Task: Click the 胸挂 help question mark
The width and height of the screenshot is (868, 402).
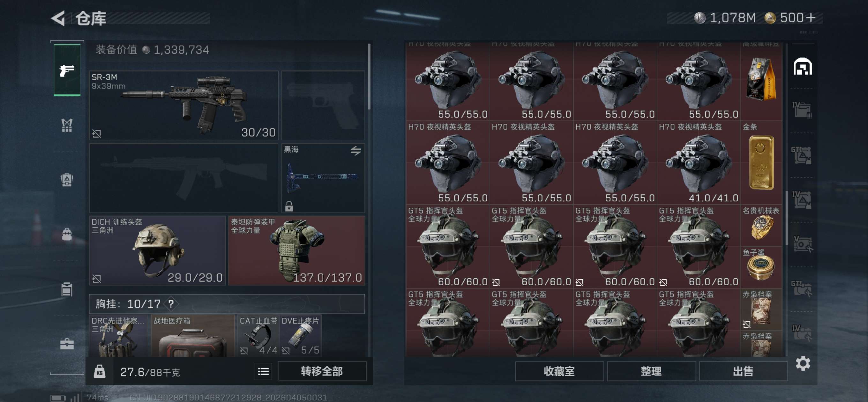Action: tap(171, 304)
